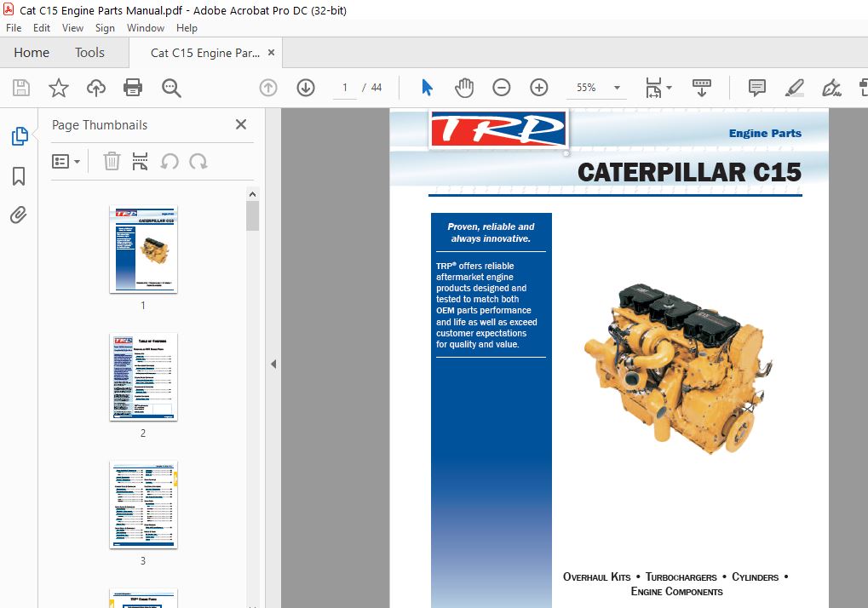Viewport: 868px width, 608px height.
Task: Collapse the navigation pane arrow
Action: tap(273, 364)
